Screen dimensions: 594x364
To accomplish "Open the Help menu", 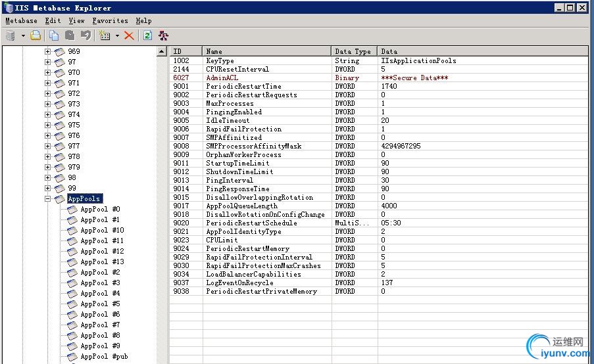I will point(143,21).
